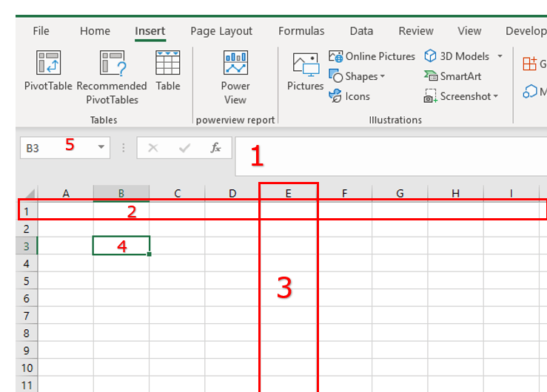Screen dimensions: 547x392
Task: Select row 9 header
Action: pyautogui.click(x=27, y=351)
